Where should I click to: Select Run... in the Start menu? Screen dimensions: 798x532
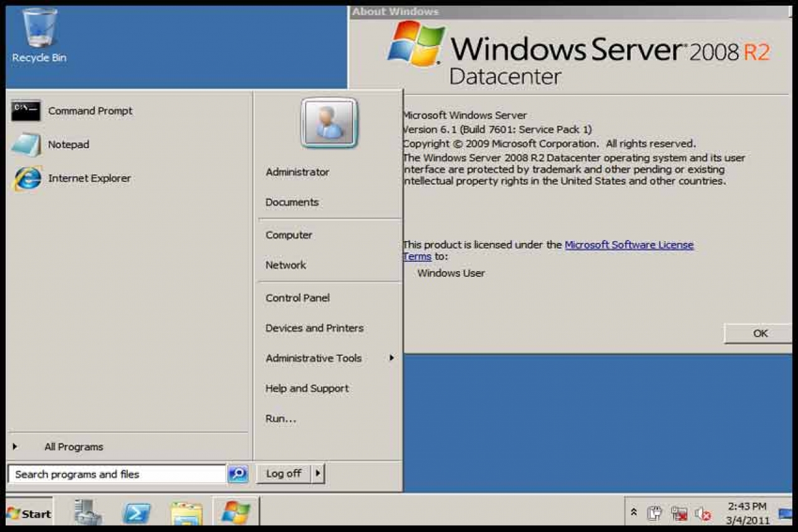281,419
